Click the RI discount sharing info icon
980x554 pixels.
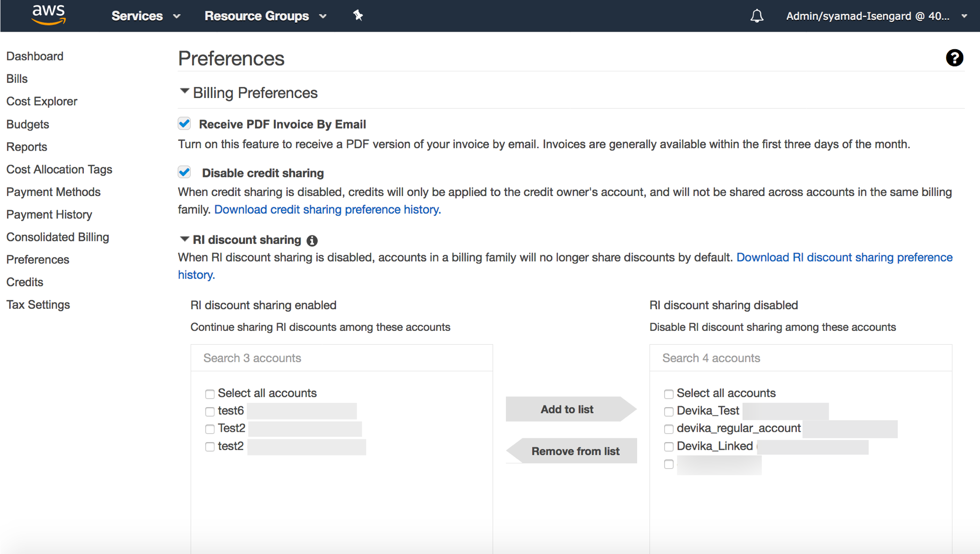(x=312, y=240)
